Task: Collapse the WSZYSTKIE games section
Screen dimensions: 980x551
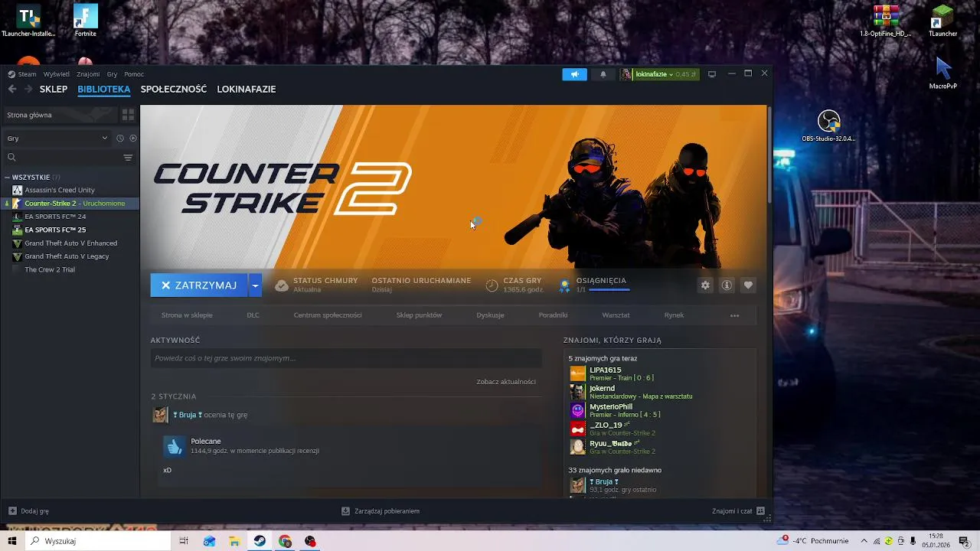Action: (8, 178)
